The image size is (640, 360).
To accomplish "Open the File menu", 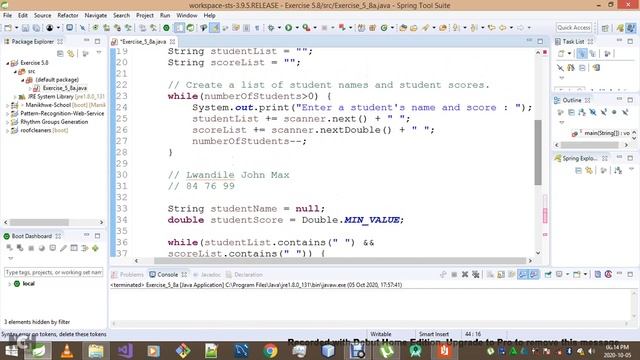I will [x=7, y=15].
